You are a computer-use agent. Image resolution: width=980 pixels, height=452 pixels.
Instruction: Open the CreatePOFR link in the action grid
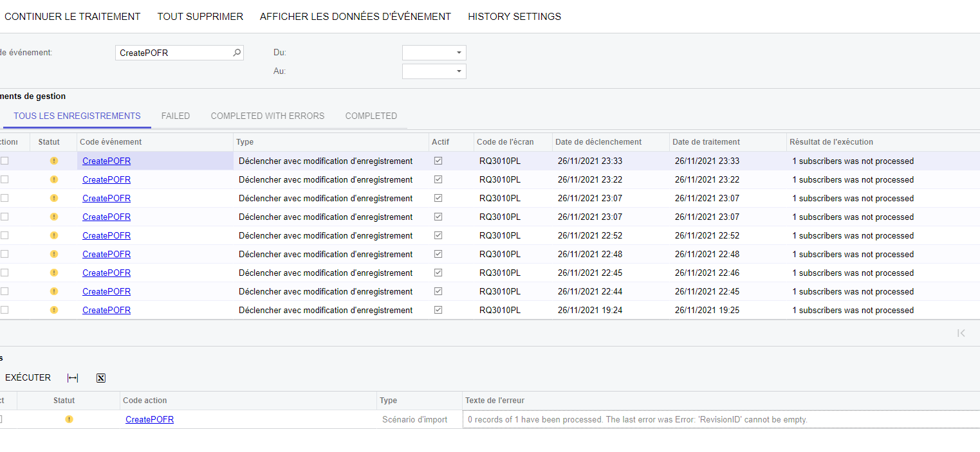point(149,419)
